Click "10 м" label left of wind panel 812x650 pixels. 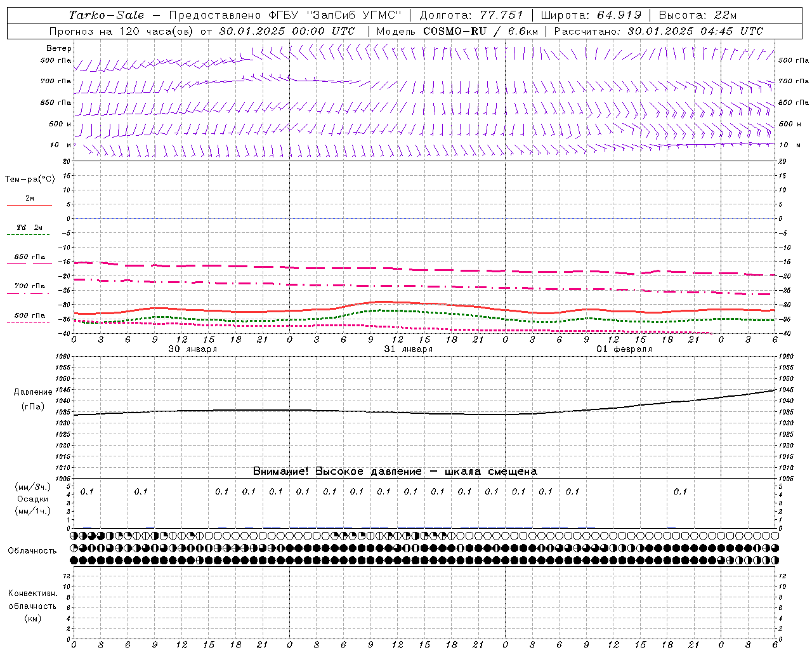pos(60,145)
